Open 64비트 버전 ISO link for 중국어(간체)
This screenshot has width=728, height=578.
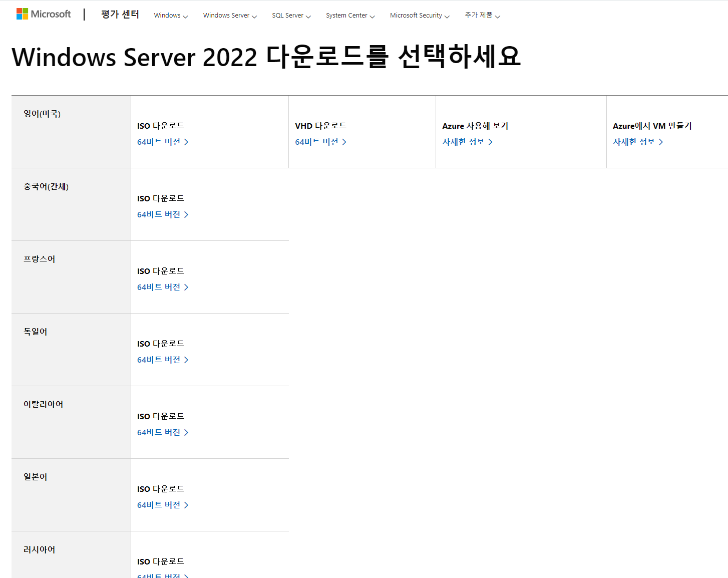(163, 214)
